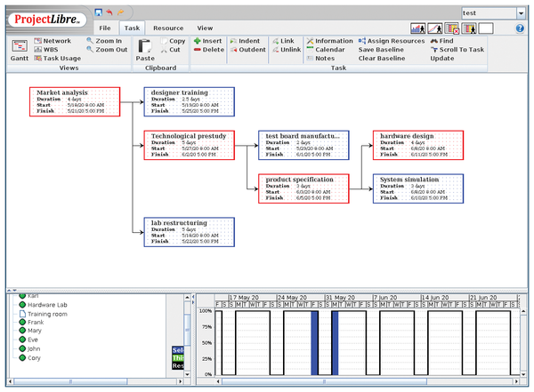Select the Technological prestudy node
The height and width of the screenshot is (392, 534).
[189, 145]
